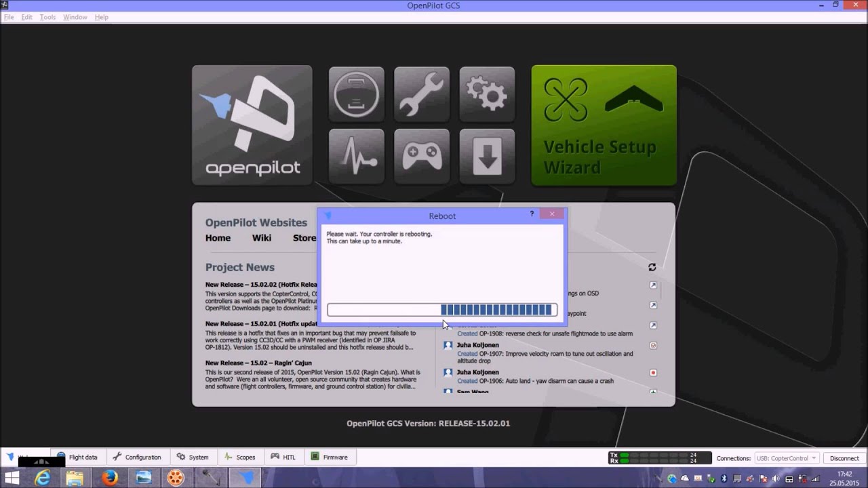Launch the Vehicle Setup Wizard
The height and width of the screenshot is (488, 868).
(604, 125)
